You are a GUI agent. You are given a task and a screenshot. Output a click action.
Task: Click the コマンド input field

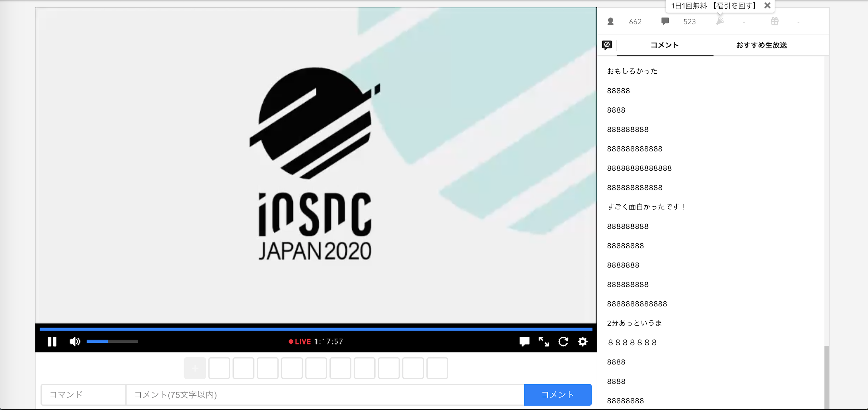click(83, 394)
